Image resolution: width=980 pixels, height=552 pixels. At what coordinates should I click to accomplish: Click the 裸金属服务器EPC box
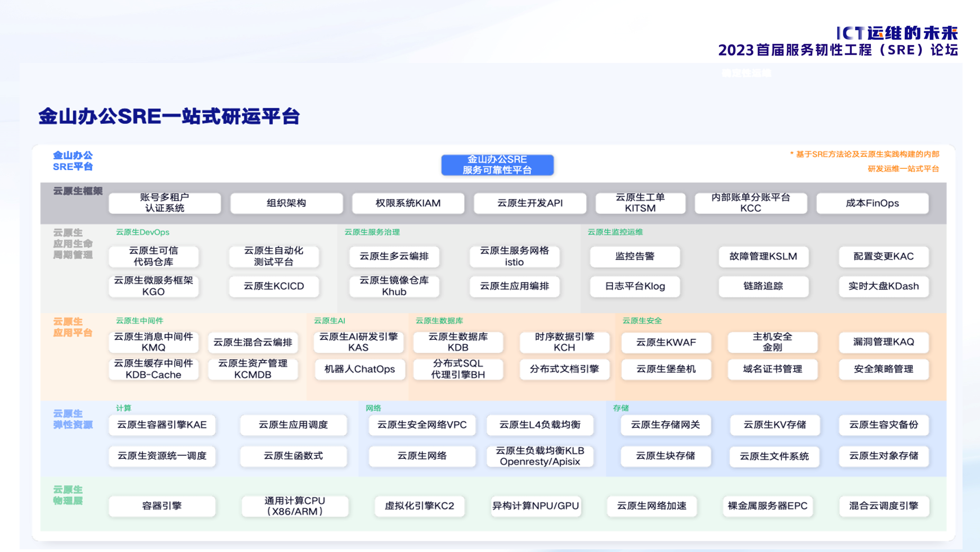click(768, 506)
